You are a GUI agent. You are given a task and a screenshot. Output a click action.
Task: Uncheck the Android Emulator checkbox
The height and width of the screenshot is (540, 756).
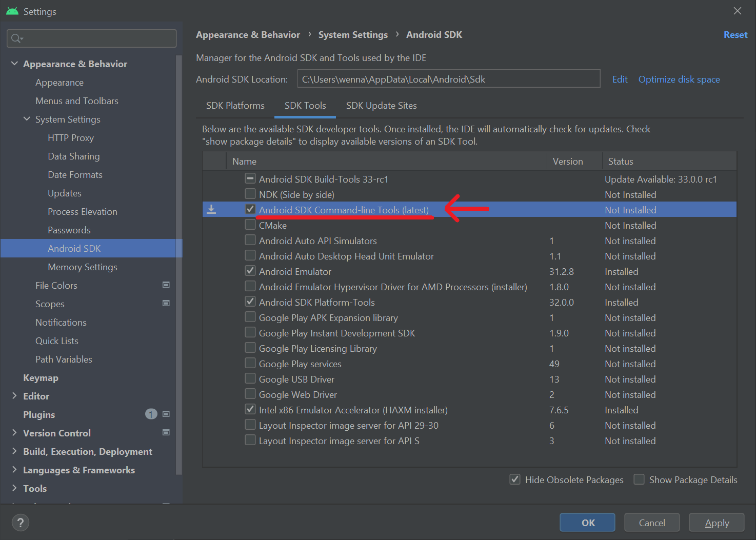250,271
